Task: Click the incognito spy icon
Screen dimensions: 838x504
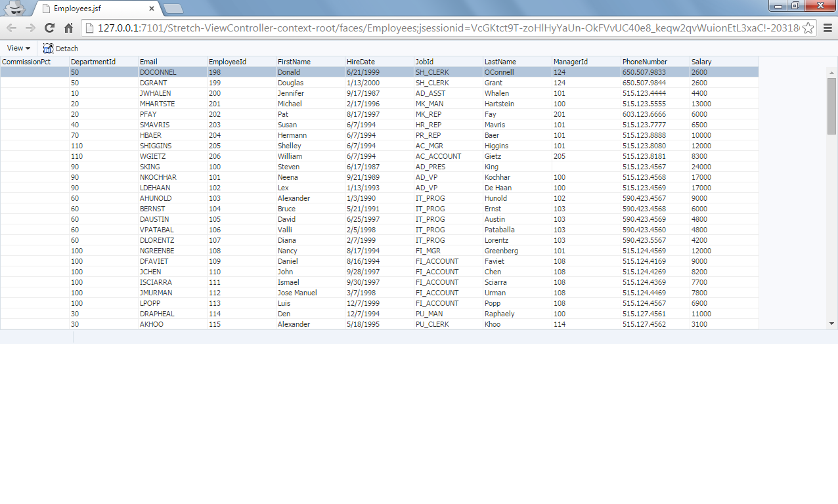Action: point(14,8)
